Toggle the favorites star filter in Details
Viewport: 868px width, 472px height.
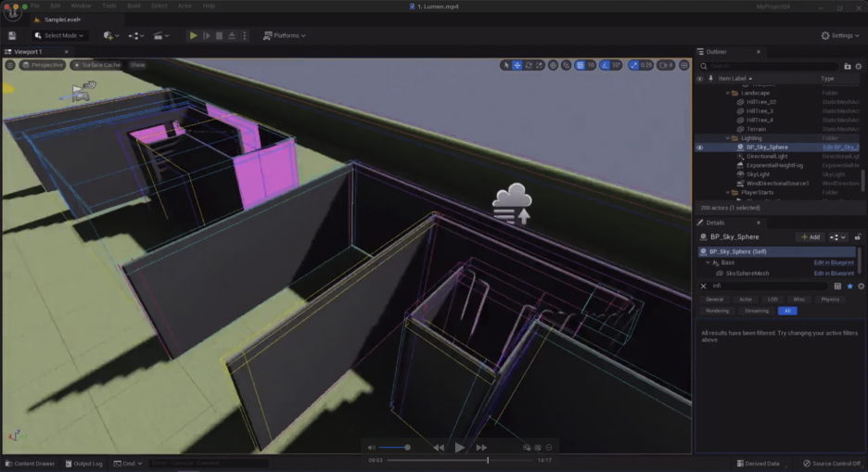[849, 287]
